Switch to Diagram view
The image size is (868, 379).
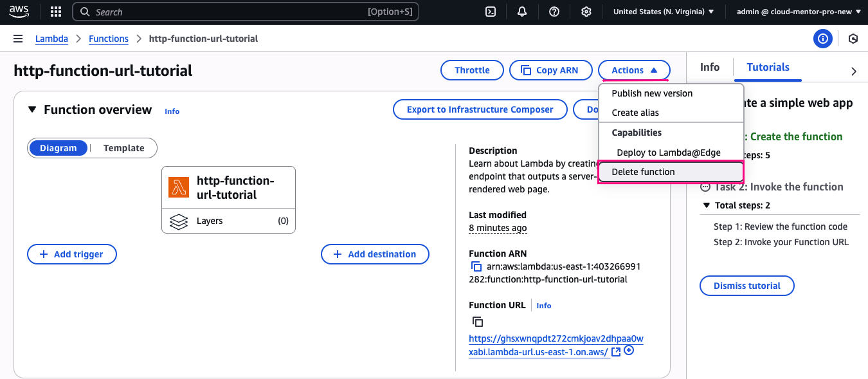[59, 148]
